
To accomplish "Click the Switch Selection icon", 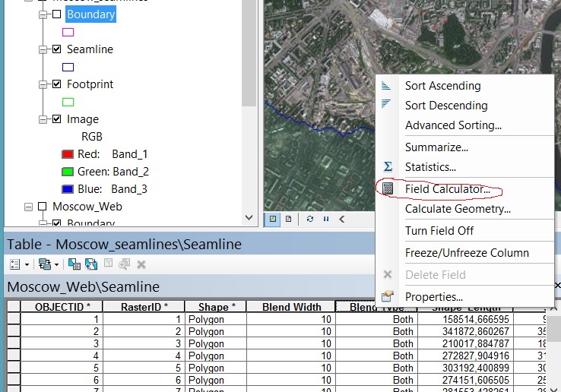I will pos(91,264).
